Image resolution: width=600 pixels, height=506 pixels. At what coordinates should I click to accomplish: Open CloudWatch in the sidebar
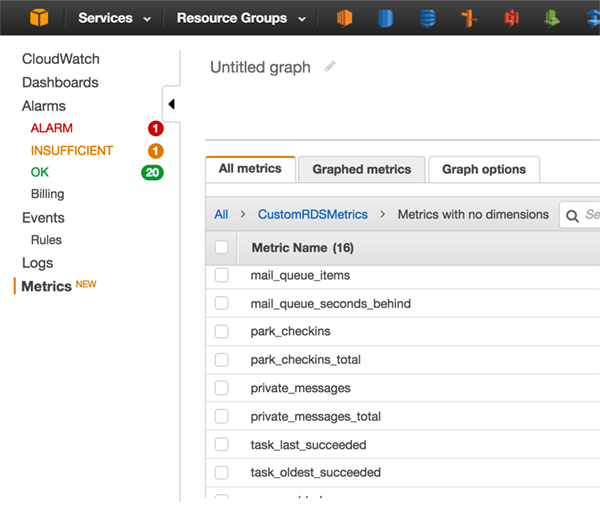[60, 59]
